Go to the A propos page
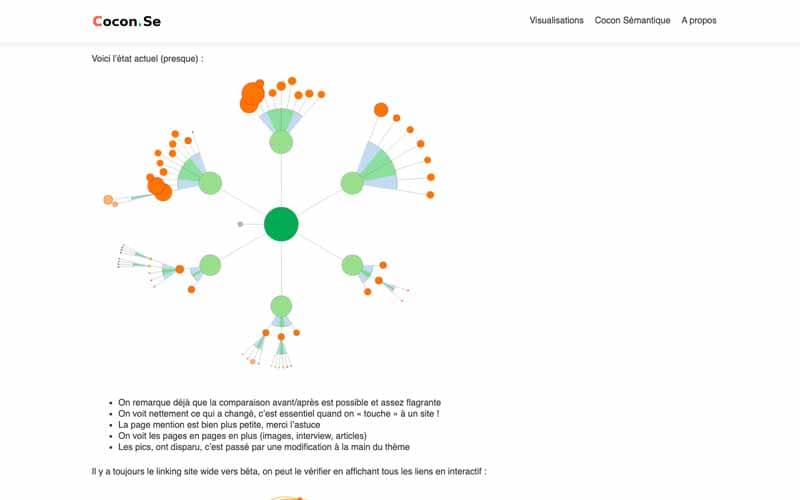Image resolution: width=800 pixels, height=500 pixels. click(698, 20)
